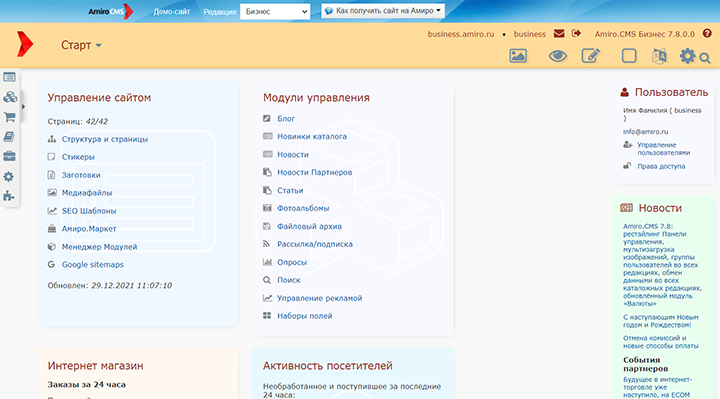Open the Редакция Бизнес dropdown
The width and height of the screenshot is (720, 399).
(x=275, y=11)
